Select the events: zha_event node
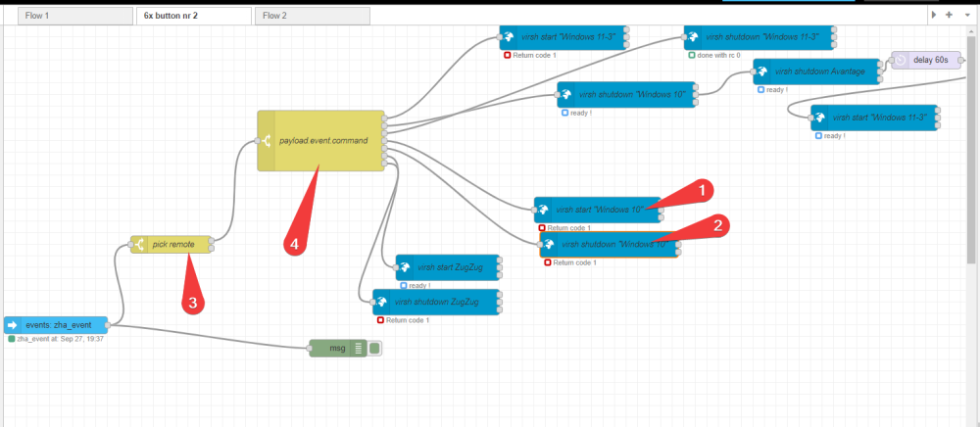The width and height of the screenshot is (980, 427). [x=56, y=325]
